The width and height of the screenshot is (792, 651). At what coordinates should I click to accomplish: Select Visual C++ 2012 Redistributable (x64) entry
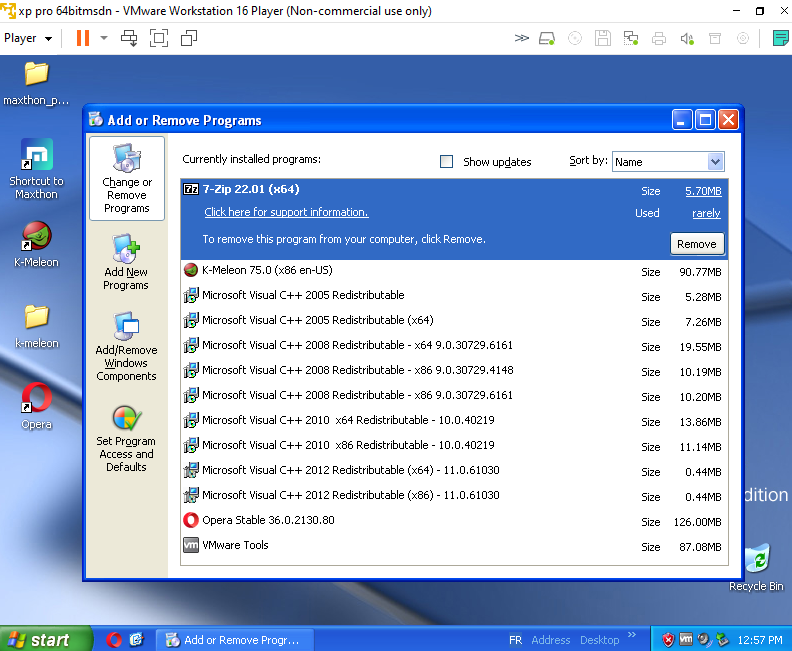(454, 471)
